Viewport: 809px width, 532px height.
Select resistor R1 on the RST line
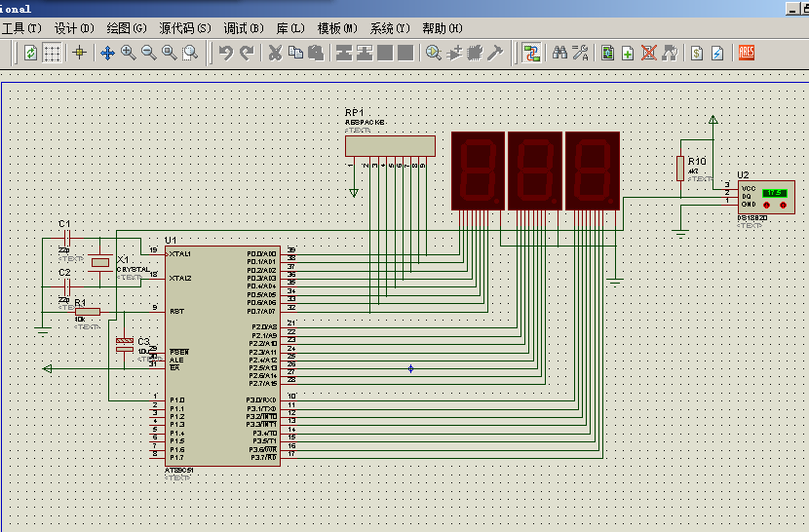point(88,312)
